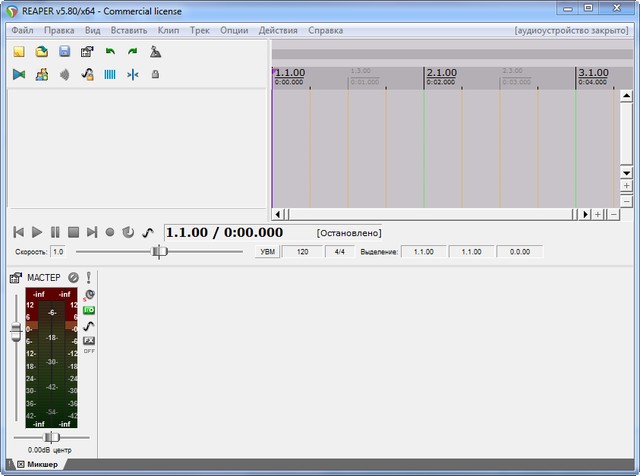Screen dimensions: 640x476
Task: Click the green Undo arrow
Action: (x=110, y=51)
